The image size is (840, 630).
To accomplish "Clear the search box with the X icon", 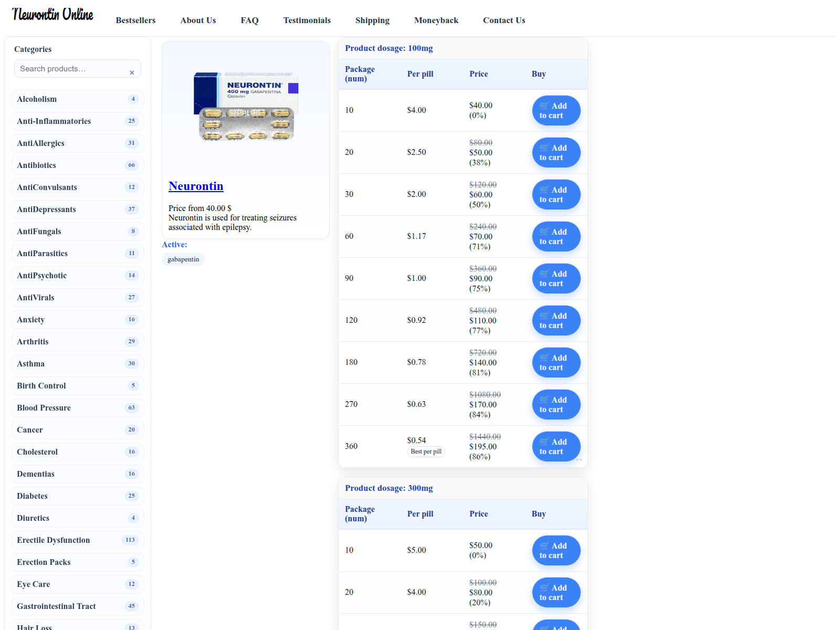I will pos(132,72).
